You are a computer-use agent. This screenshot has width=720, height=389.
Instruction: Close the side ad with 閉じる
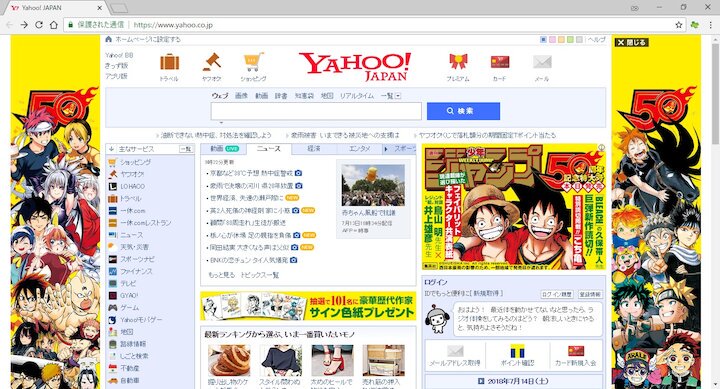(x=631, y=42)
